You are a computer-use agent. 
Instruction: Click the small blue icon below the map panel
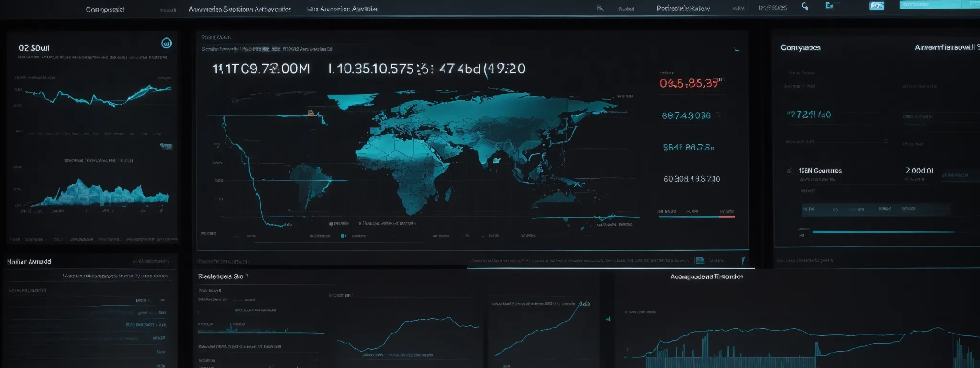tap(700, 260)
